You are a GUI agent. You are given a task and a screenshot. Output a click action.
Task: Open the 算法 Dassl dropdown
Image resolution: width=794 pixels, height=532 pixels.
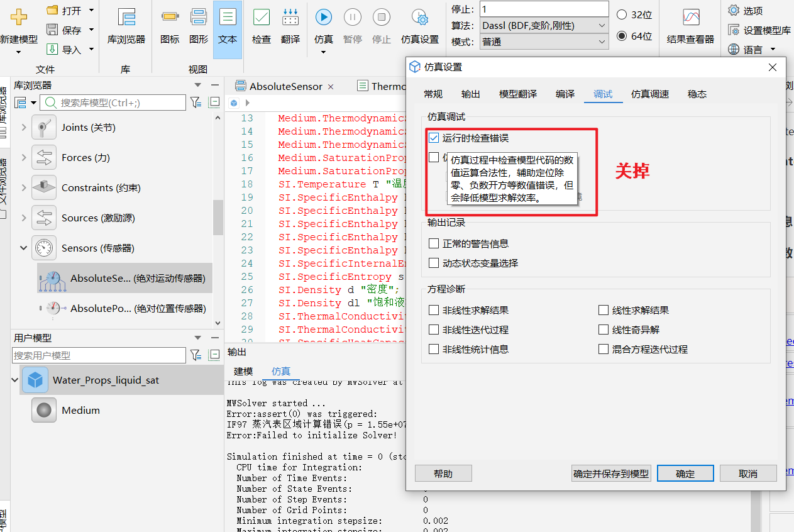(x=544, y=26)
